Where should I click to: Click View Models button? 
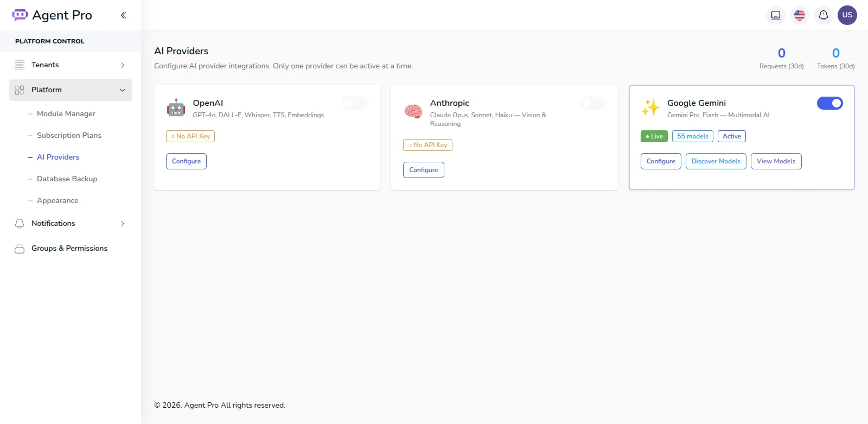pyautogui.click(x=776, y=161)
